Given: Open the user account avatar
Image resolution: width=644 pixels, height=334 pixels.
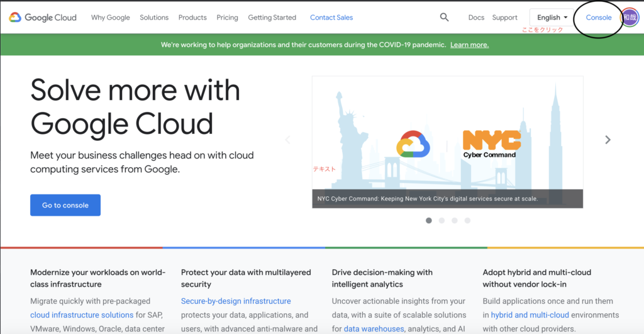Looking at the screenshot, I should (630, 17).
